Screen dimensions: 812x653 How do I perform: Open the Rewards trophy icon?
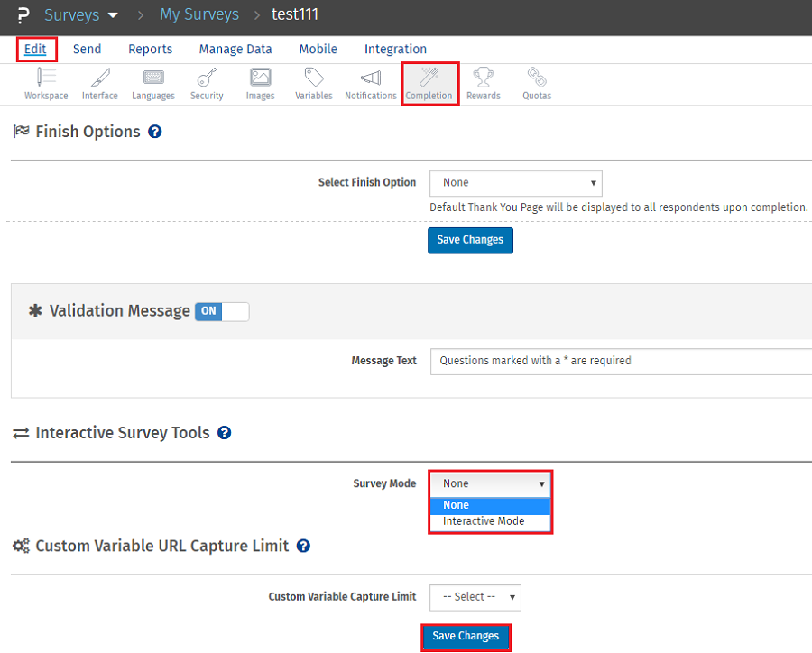484,84
